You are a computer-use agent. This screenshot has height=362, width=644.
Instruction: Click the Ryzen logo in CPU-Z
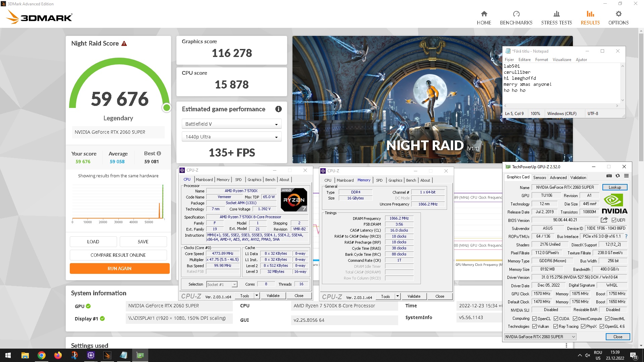point(294,200)
